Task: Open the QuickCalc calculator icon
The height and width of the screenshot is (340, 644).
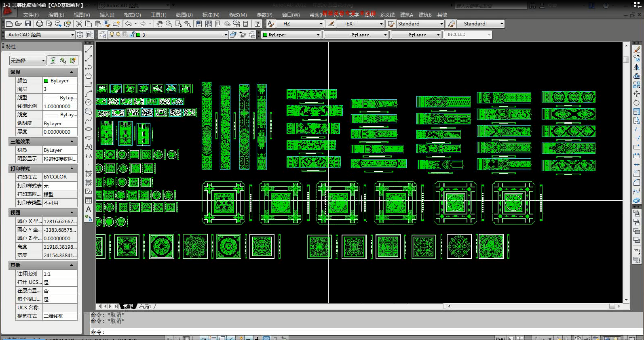Action: tap(245, 24)
